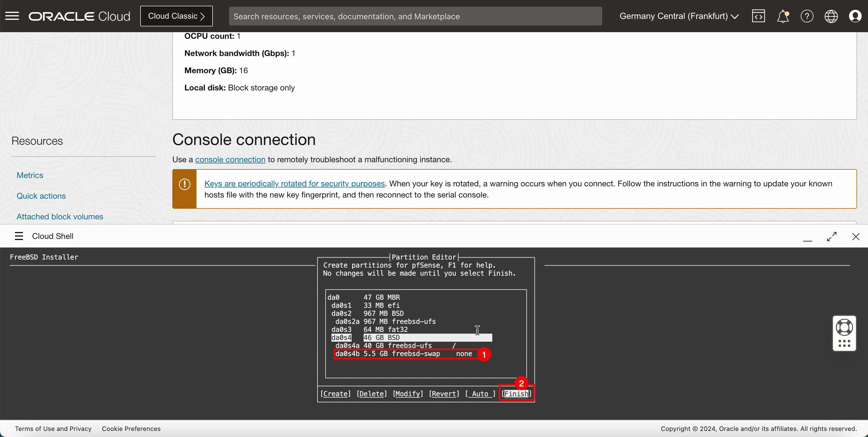Open the user profile avatar menu
The width and height of the screenshot is (868, 437).
[x=855, y=16]
